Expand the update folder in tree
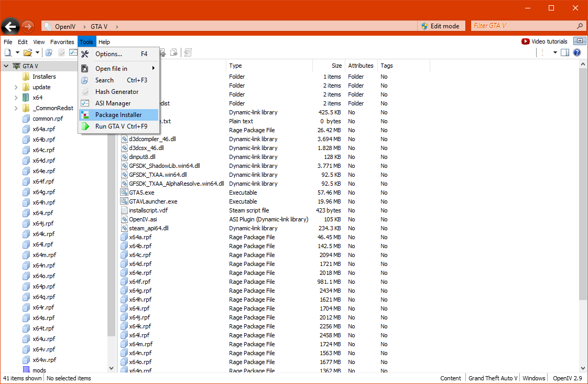Image resolution: width=588 pixels, height=384 pixels. click(16, 87)
